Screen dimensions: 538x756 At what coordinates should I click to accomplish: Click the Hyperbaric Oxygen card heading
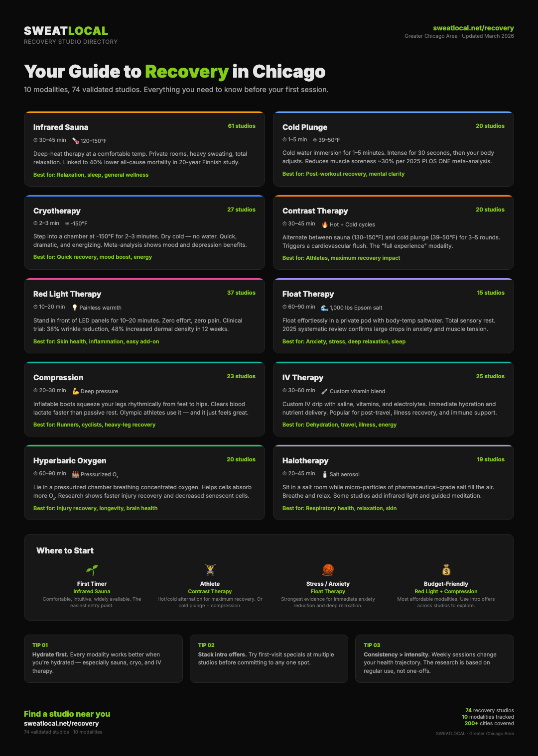70,461
